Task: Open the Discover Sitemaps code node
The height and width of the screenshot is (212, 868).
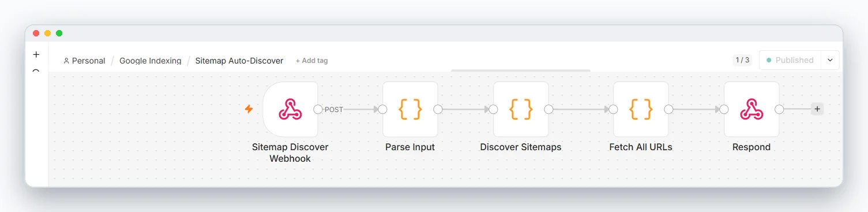Action: 521,109
